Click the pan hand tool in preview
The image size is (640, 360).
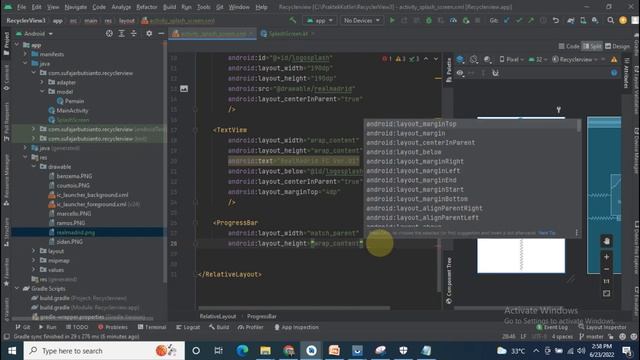click(x=607, y=241)
